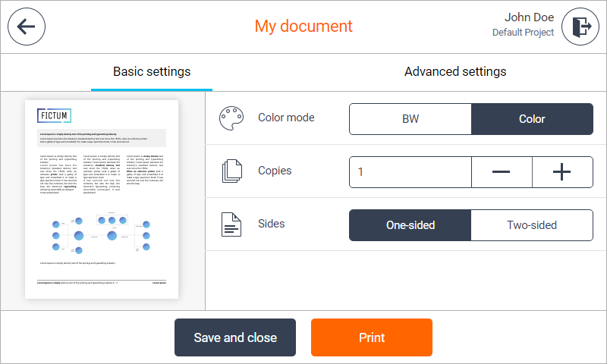This screenshot has height=364, width=607.
Task: Click the My document title
Action: (303, 27)
